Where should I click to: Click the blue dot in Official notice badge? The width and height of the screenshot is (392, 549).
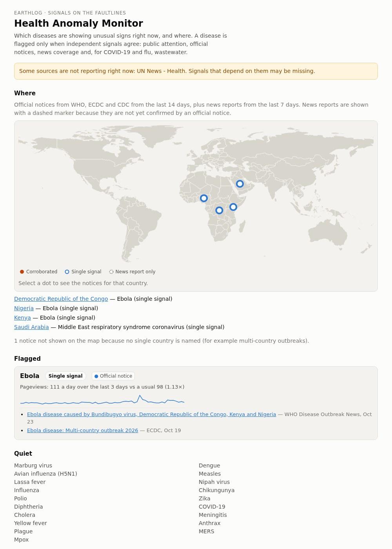(x=96, y=376)
